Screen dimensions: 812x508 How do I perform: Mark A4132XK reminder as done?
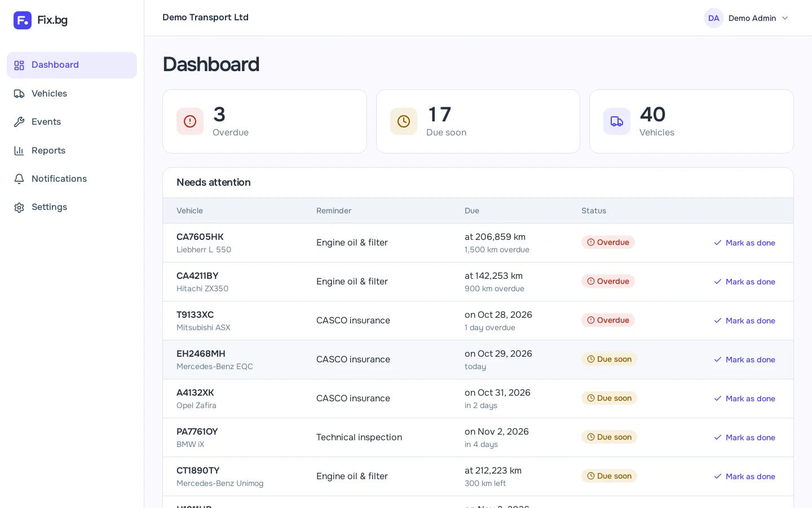[x=744, y=398]
